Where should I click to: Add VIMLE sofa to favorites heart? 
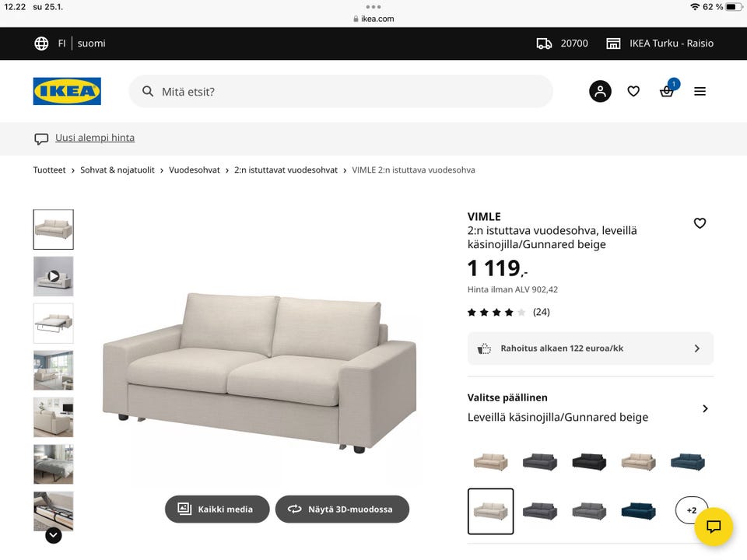tap(700, 223)
